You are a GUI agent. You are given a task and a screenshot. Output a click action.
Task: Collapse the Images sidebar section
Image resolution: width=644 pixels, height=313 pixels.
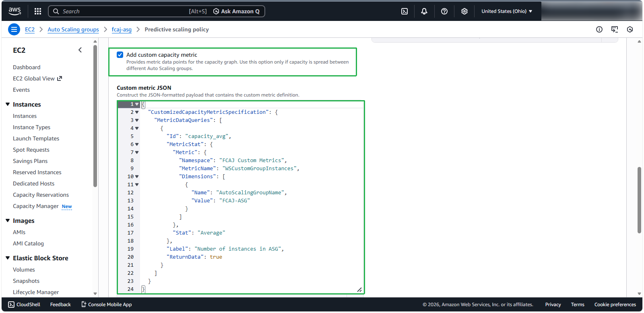tap(8, 220)
